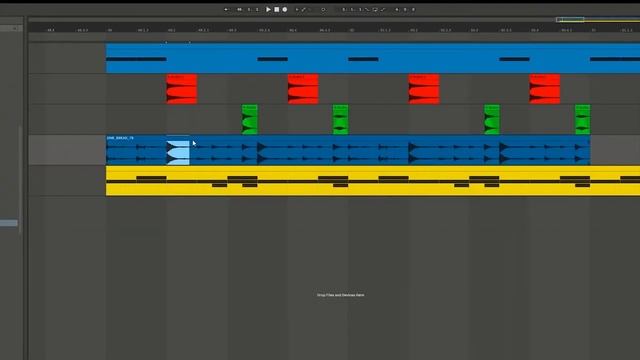Click the overview viewport rectangle at top right
This screenshot has width=640, height=360.
(570, 19)
